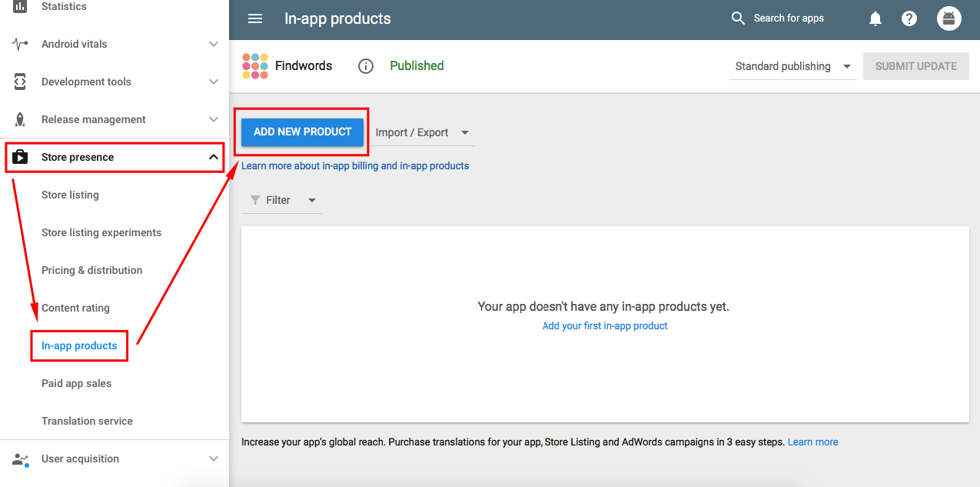The image size is (980, 487).
Task: Open the Standard publishing dropdown
Action: pyautogui.click(x=792, y=66)
